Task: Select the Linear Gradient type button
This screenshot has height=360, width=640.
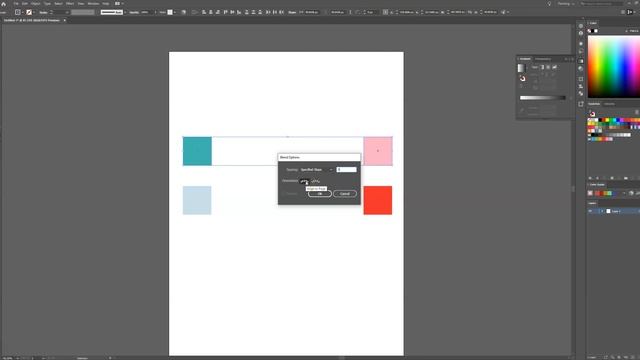Action: tap(542, 67)
